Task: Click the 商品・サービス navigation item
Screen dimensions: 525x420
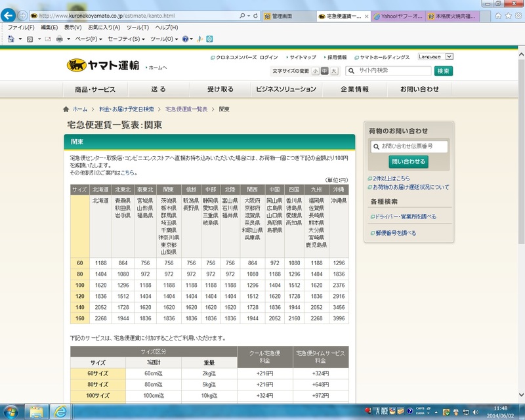Action: pyautogui.click(x=95, y=89)
